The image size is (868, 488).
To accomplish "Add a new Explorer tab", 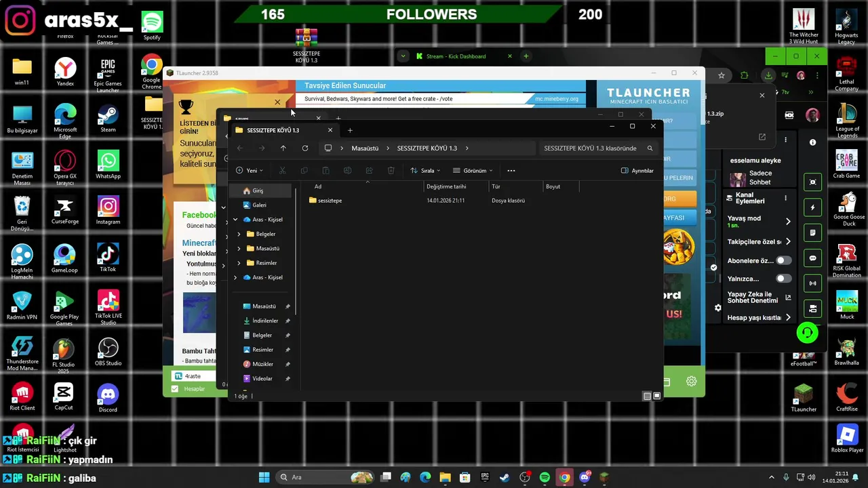I will tap(350, 130).
